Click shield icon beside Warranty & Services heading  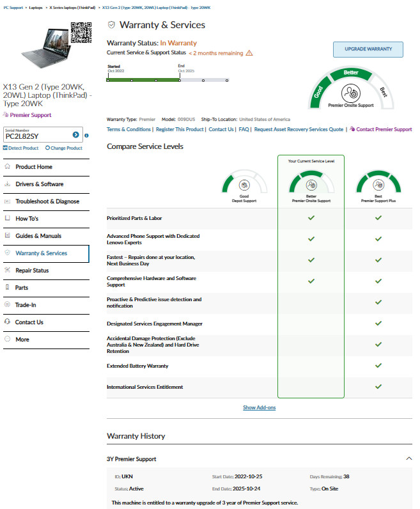click(111, 25)
